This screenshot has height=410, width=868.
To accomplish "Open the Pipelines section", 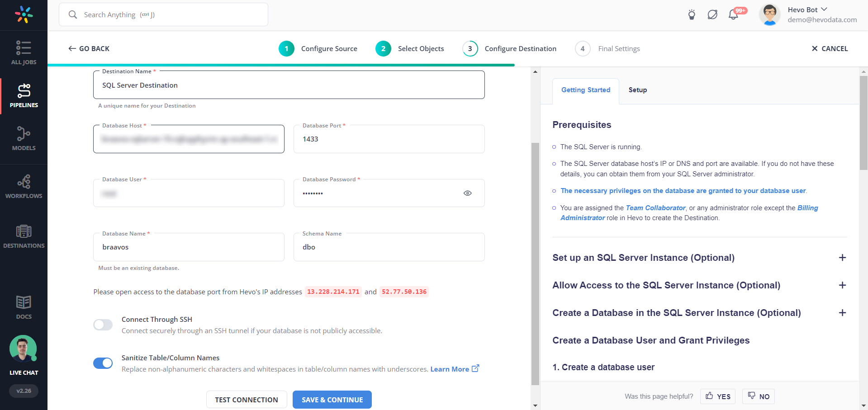I will 24,96.
